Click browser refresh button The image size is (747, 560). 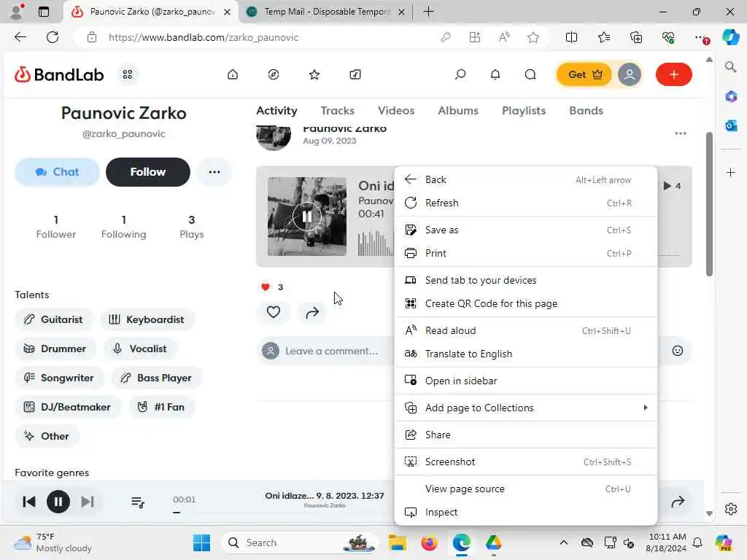[53, 37]
